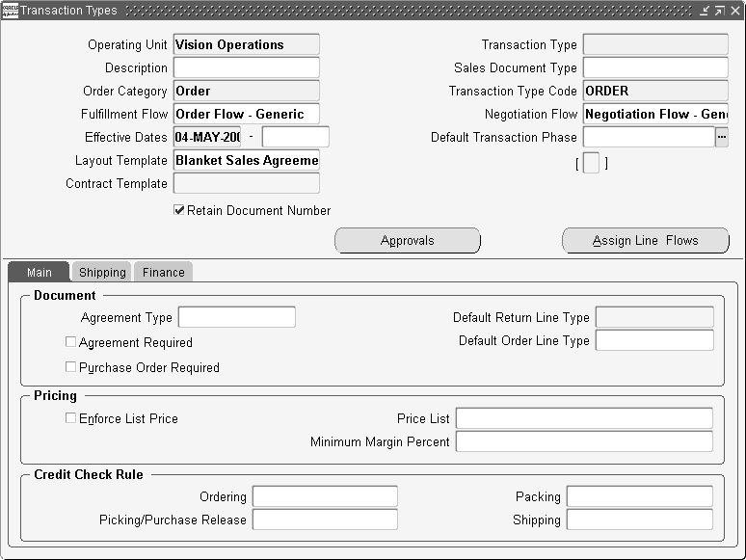The width and height of the screenshot is (746, 560).
Task: Click the Default Transaction Phase field
Action: tap(649, 137)
